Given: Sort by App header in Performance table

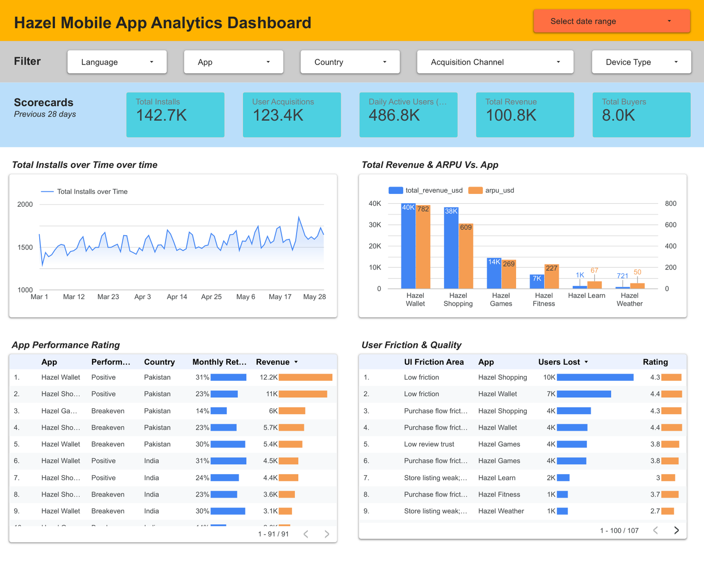Looking at the screenshot, I should 49,362.
